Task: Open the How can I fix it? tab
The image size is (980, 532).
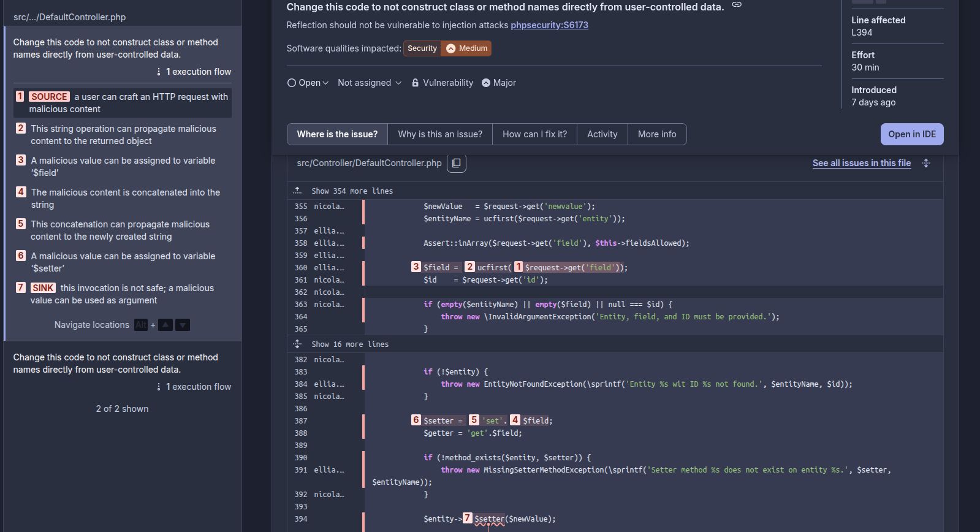Action: pyautogui.click(x=535, y=134)
